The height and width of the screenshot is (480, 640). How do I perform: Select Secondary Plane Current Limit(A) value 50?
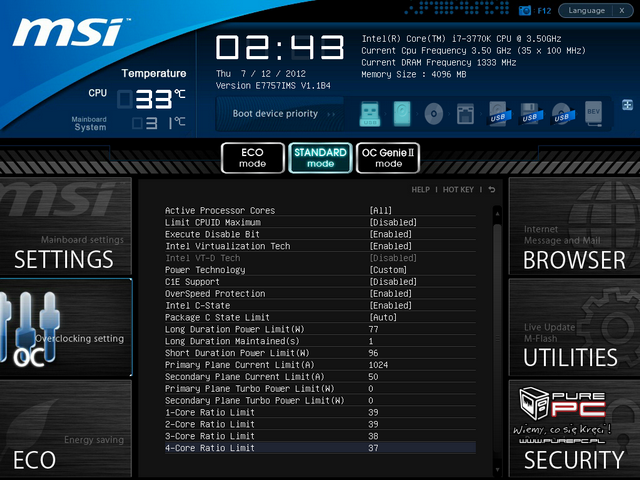(x=373, y=377)
